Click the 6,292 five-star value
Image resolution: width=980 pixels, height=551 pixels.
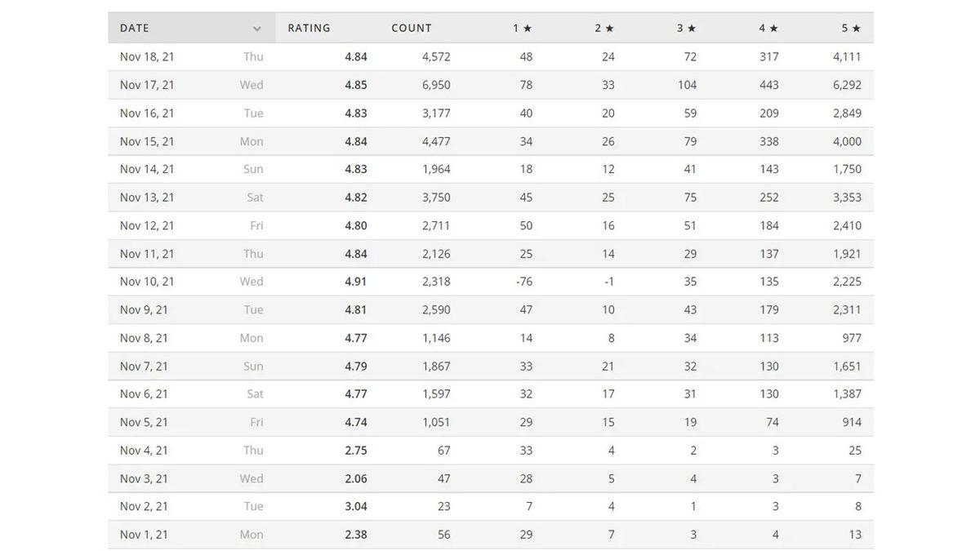pyautogui.click(x=847, y=85)
